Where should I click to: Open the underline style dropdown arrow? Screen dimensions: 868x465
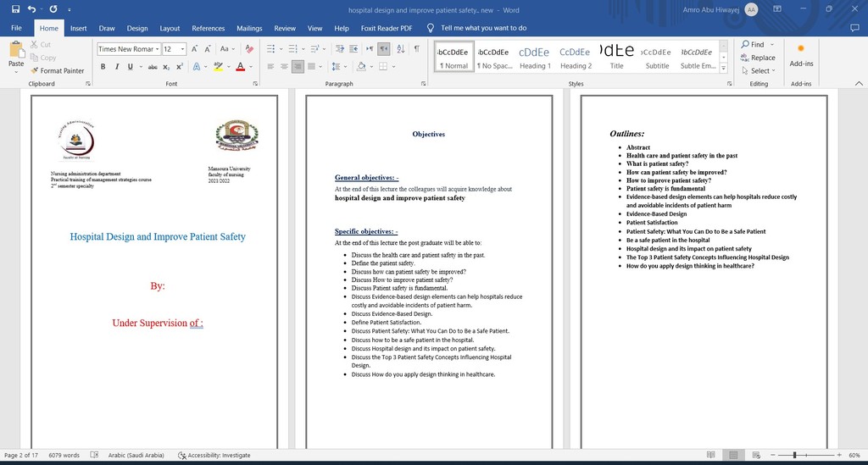click(x=141, y=66)
